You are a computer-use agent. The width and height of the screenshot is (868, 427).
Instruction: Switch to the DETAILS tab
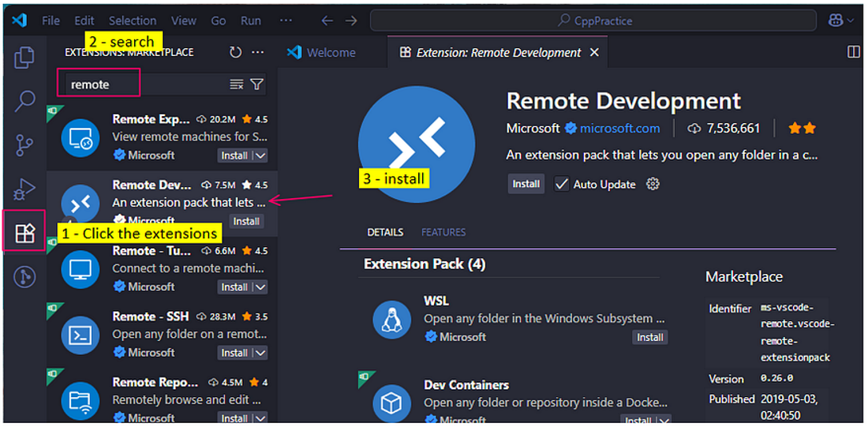click(385, 233)
